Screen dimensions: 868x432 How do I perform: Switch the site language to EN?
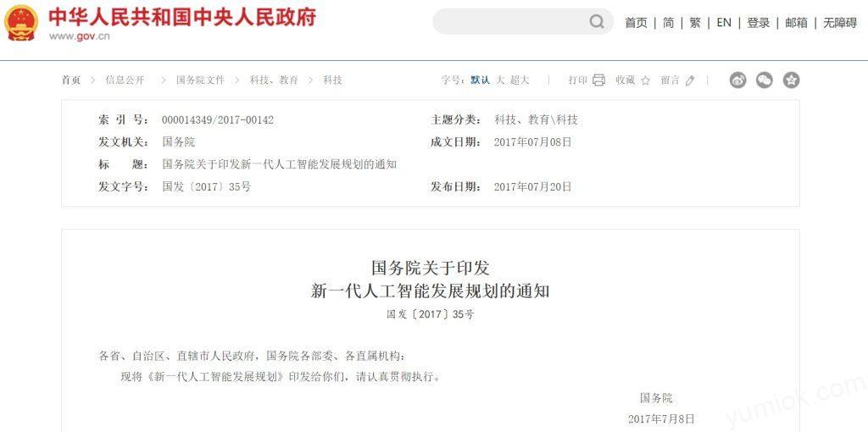click(x=724, y=23)
